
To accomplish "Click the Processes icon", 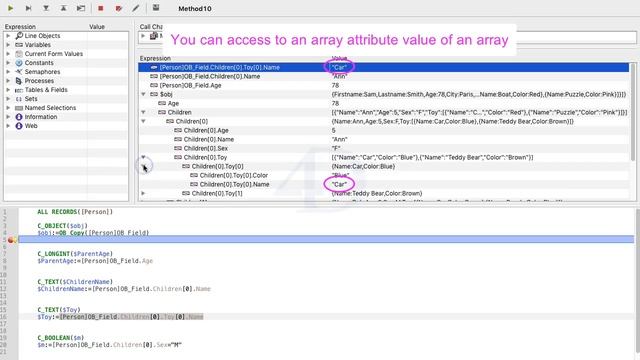I will click(x=19, y=81).
